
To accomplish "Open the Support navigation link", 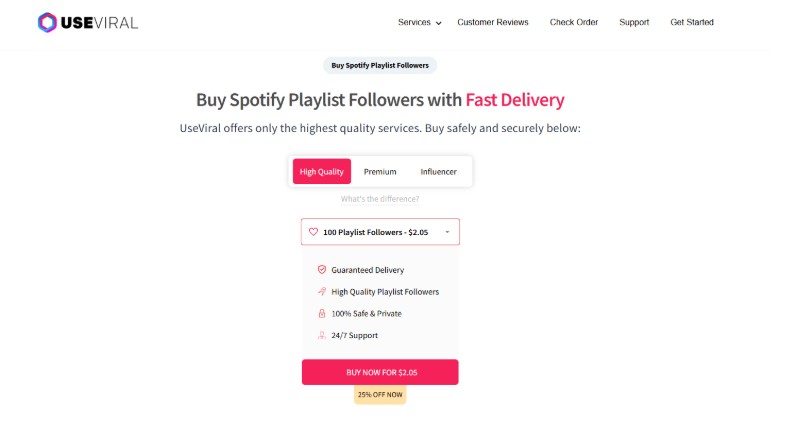I will click(x=634, y=22).
